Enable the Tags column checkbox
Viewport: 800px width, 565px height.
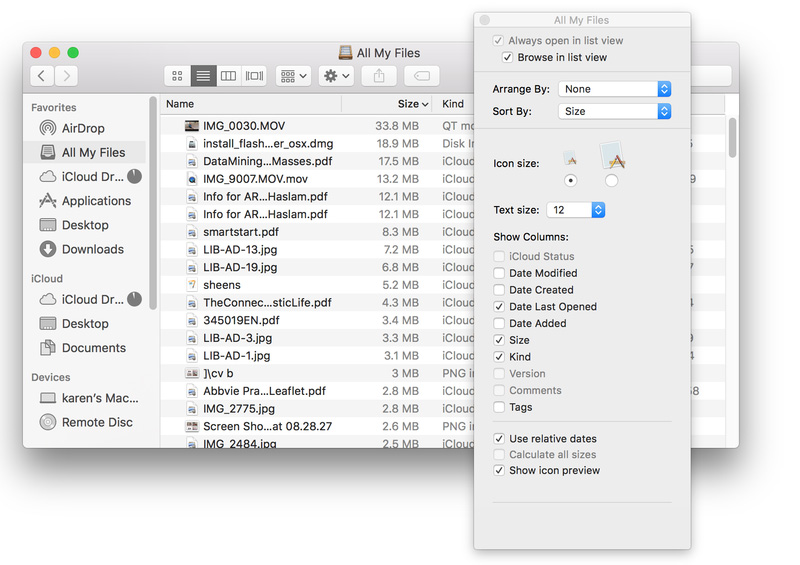pos(499,407)
